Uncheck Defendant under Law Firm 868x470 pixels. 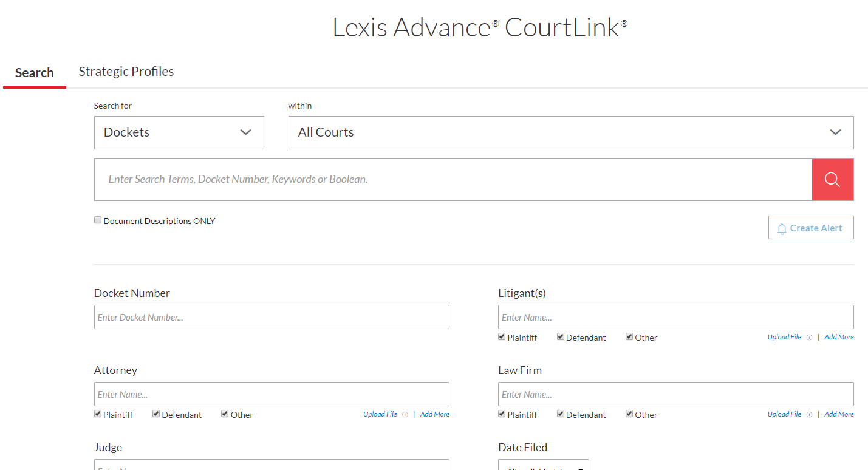[561, 414]
